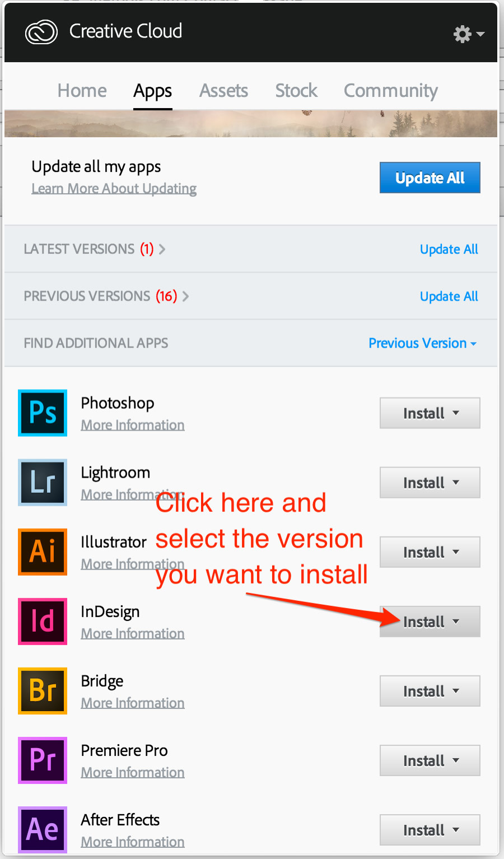
Task: Open Bridge More Information link
Action: (x=133, y=703)
